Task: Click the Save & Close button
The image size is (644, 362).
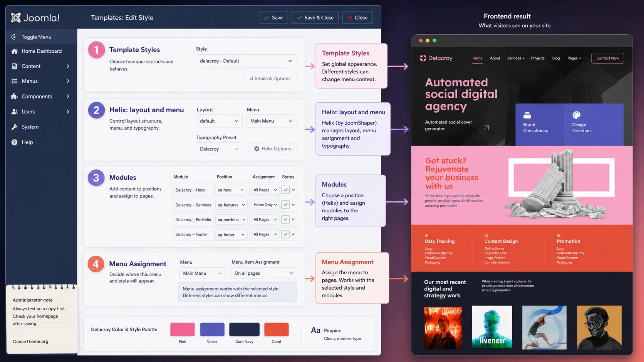Action: 315,18
